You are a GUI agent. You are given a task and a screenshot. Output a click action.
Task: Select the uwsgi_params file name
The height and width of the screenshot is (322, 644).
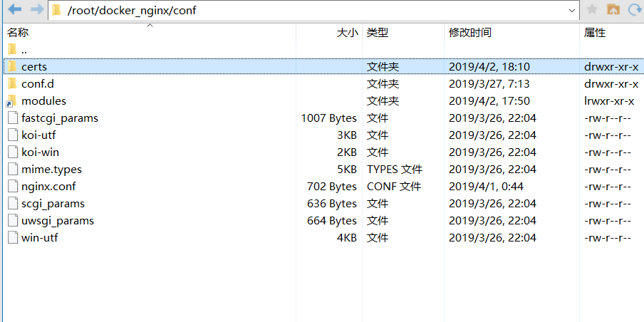tap(58, 221)
